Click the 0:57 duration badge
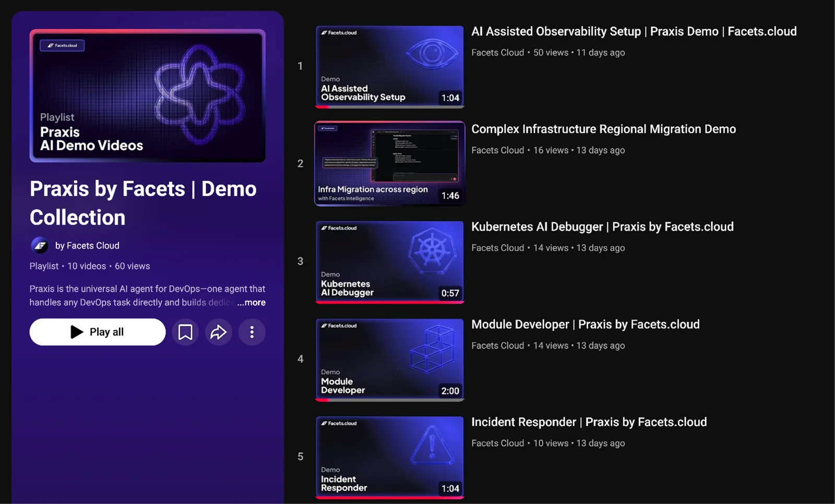This screenshot has height=504, width=835. [x=450, y=293]
